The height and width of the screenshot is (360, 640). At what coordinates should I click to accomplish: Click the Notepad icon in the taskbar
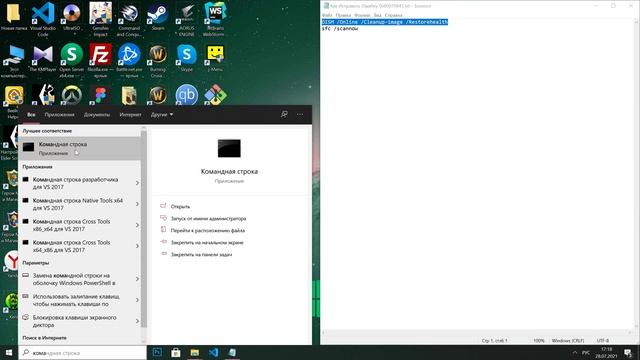232,353
